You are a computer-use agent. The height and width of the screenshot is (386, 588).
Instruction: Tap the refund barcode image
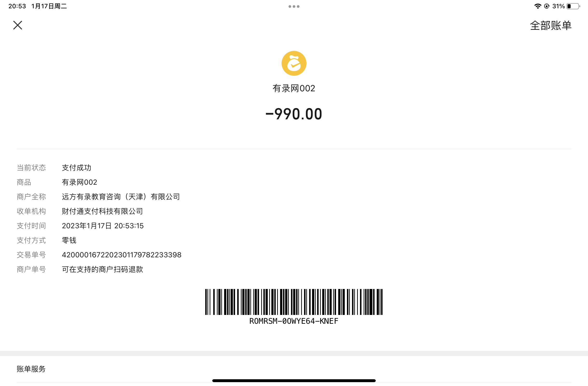(294, 302)
